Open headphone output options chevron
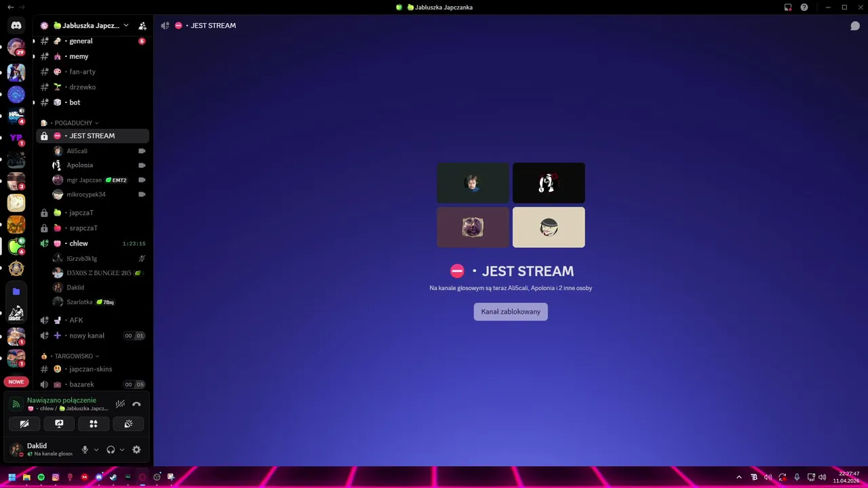The height and width of the screenshot is (488, 868). click(x=122, y=449)
